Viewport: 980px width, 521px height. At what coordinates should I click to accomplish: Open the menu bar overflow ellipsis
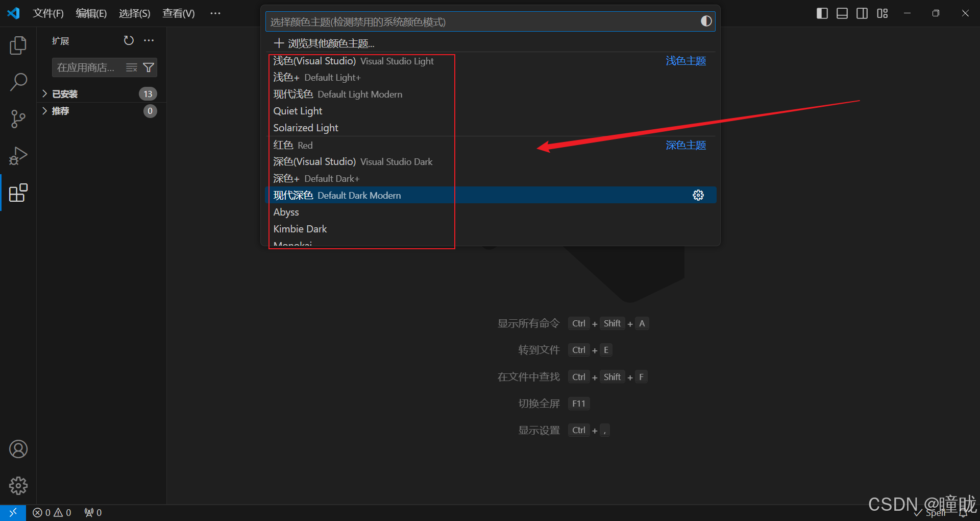[x=215, y=13]
